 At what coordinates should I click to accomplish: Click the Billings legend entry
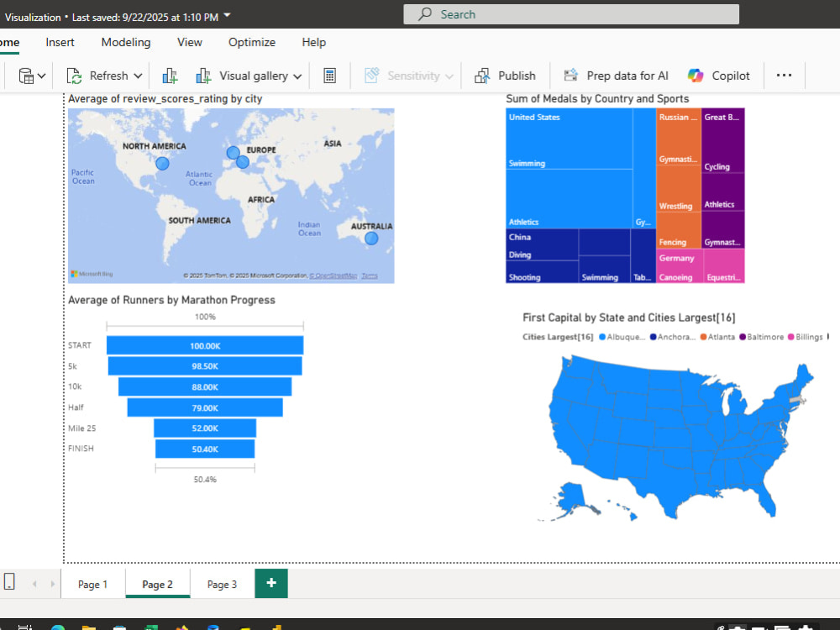coord(806,337)
